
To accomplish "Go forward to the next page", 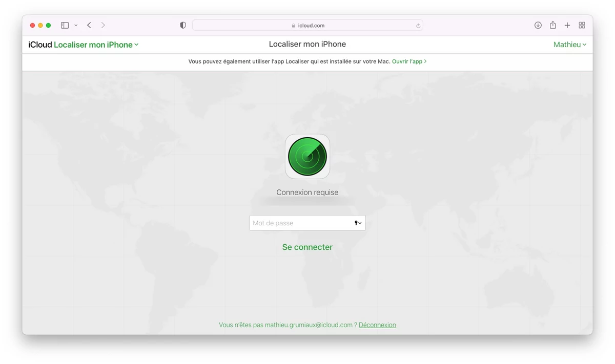I will click(x=103, y=25).
